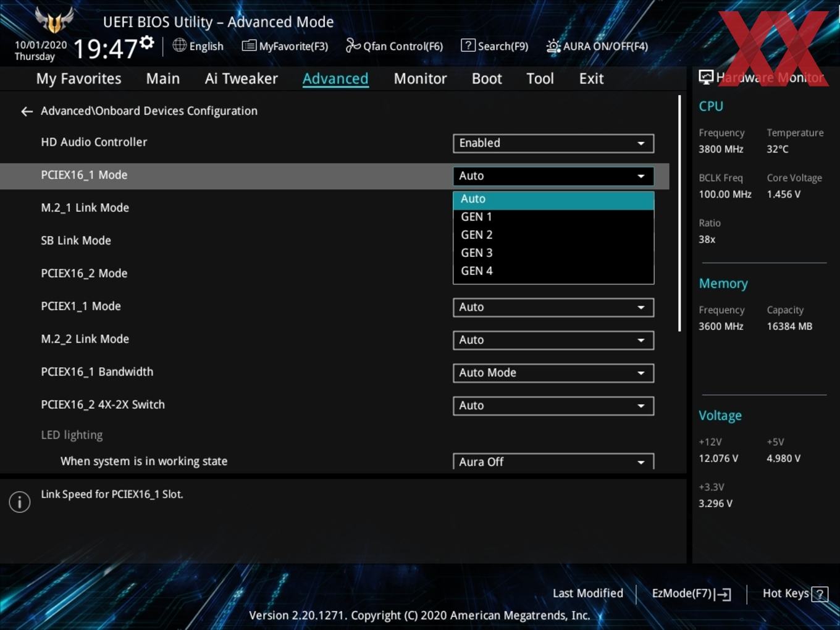
Task: Click the Search(F9) question mark icon
Action: pyautogui.click(x=468, y=45)
